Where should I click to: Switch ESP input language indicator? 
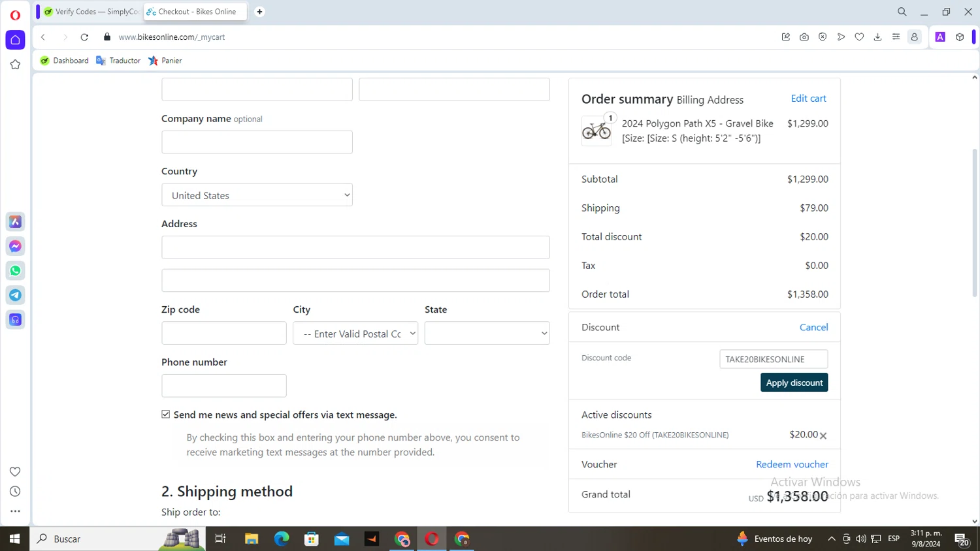(x=894, y=539)
